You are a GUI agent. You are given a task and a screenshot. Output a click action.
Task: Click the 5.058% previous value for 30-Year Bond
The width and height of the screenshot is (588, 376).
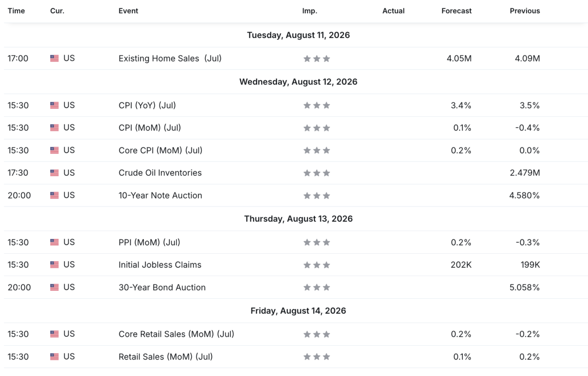pyautogui.click(x=525, y=287)
